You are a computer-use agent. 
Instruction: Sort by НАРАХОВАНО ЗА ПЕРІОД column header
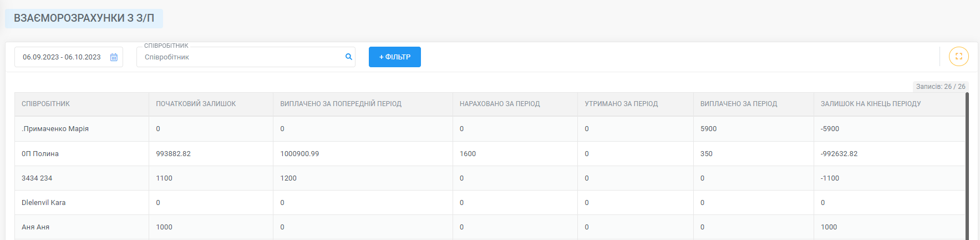pyautogui.click(x=500, y=104)
